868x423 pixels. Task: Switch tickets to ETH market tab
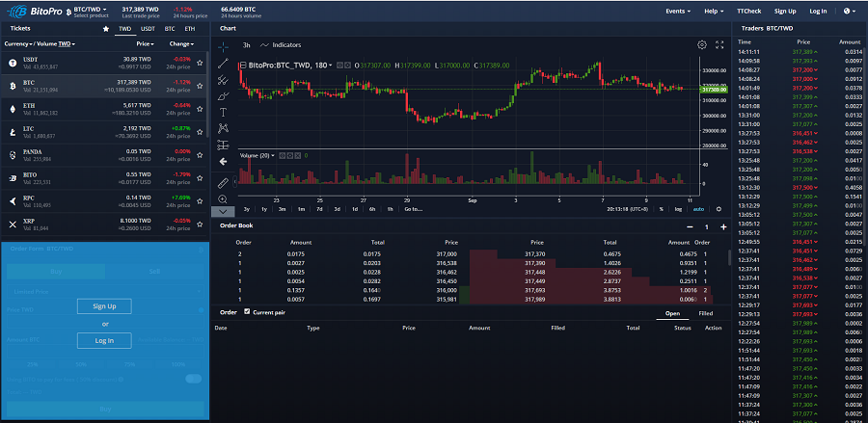click(190, 29)
